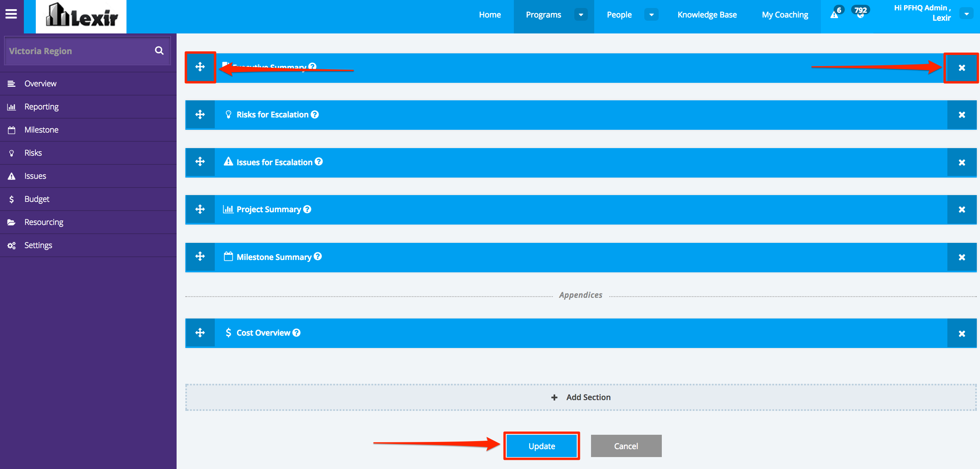
Task: Open the notifications icon showing 792
Action: 860,13
